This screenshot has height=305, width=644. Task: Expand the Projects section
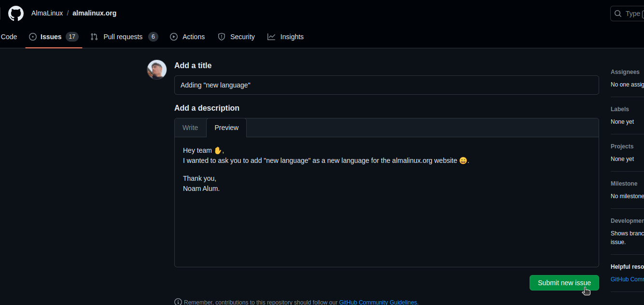pos(622,146)
